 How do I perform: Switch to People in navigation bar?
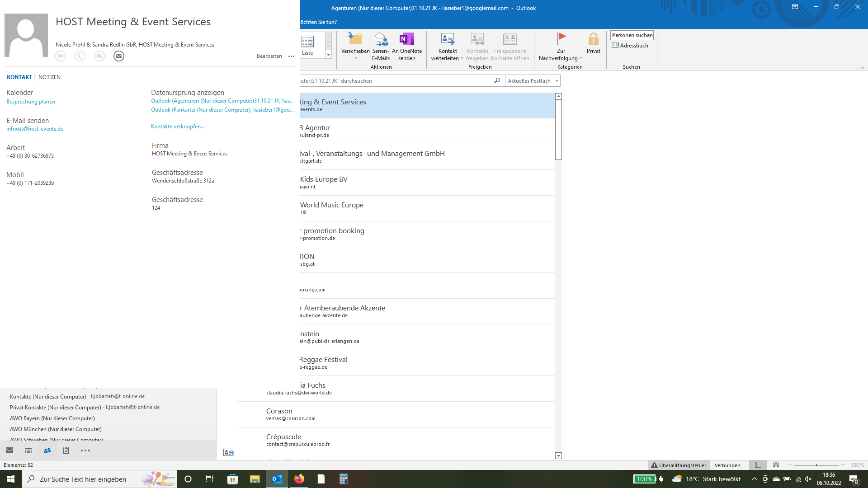[47, 450]
